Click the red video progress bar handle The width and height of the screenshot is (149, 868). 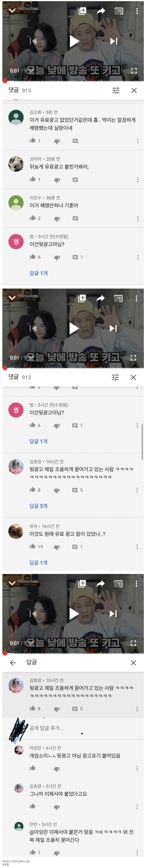click(5, 81)
